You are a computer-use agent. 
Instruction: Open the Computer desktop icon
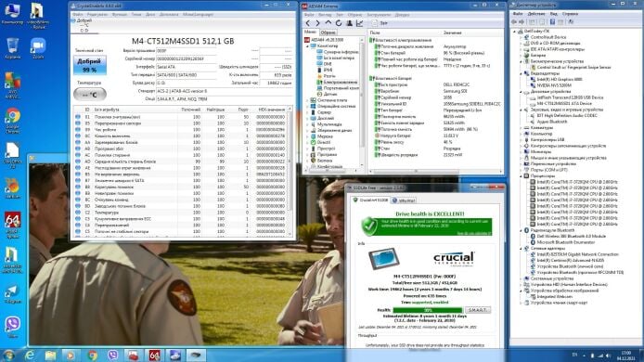point(12,14)
